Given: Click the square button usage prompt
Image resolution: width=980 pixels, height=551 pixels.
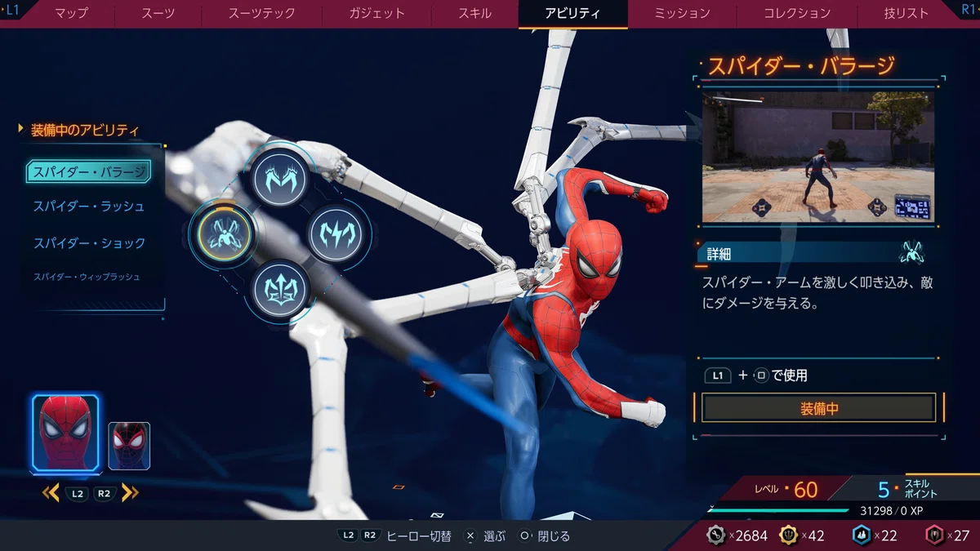Looking at the screenshot, I should click(x=760, y=376).
